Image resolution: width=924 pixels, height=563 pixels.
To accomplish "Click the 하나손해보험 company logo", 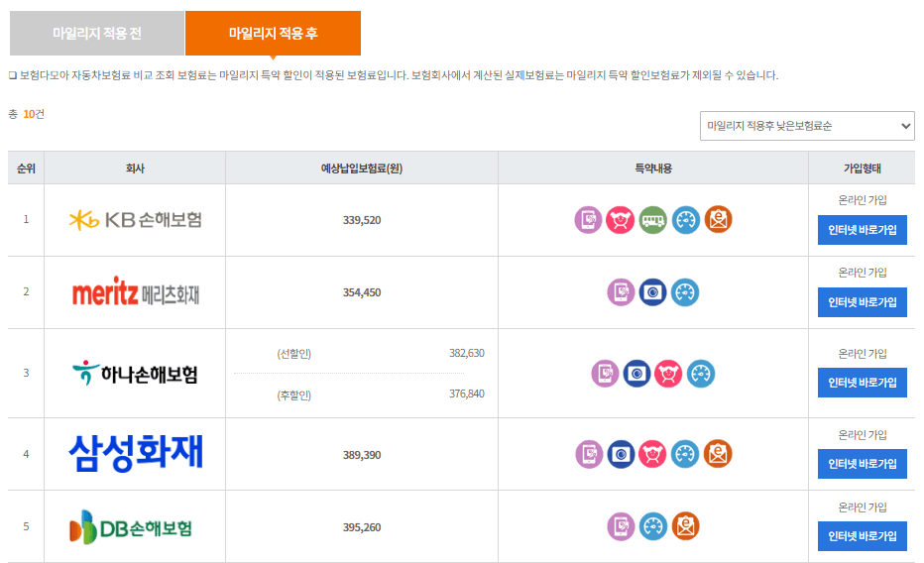I will pyautogui.click(x=135, y=374).
